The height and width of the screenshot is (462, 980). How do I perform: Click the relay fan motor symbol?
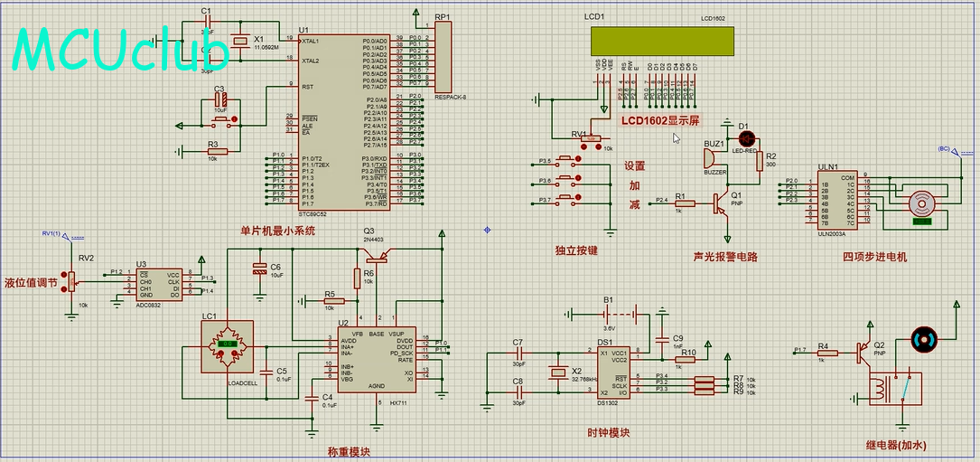[x=923, y=340]
